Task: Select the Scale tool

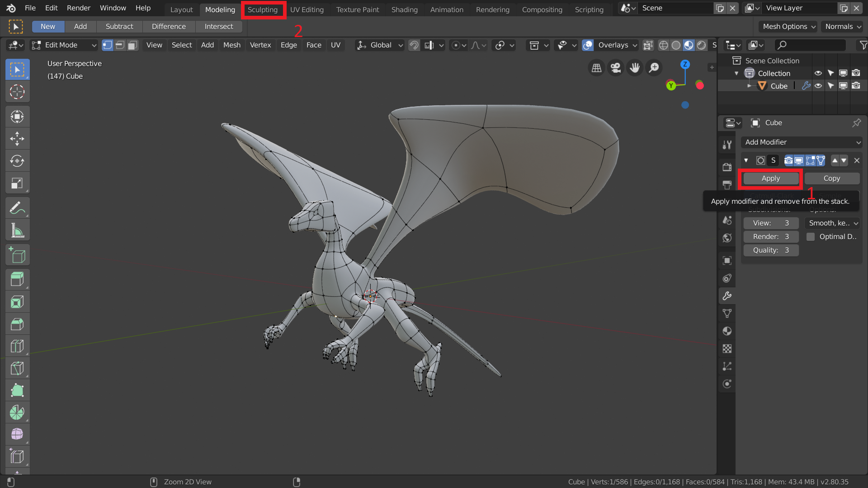Action: tap(17, 183)
